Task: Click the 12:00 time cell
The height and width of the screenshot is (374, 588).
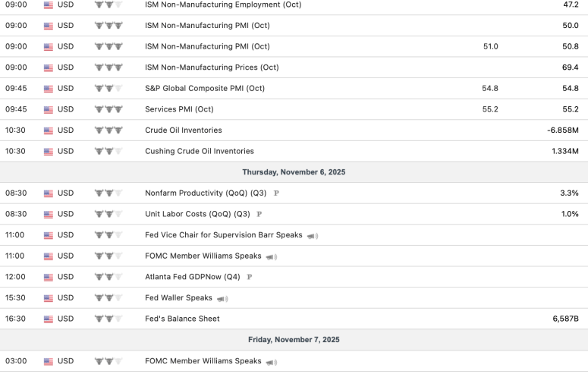Action: (15, 277)
